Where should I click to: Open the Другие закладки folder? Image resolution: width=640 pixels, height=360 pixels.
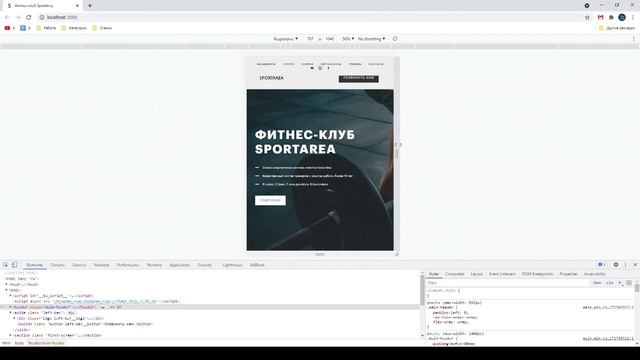coord(617,28)
